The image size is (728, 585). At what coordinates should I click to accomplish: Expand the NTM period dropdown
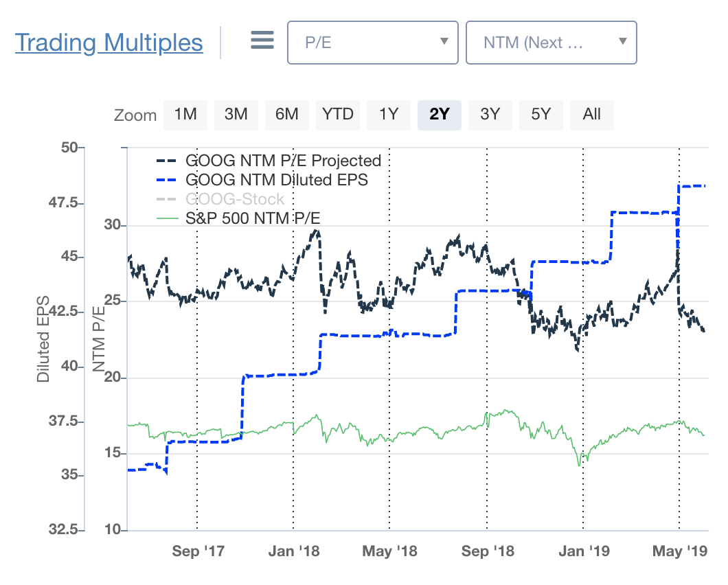pyautogui.click(x=551, y=43)
